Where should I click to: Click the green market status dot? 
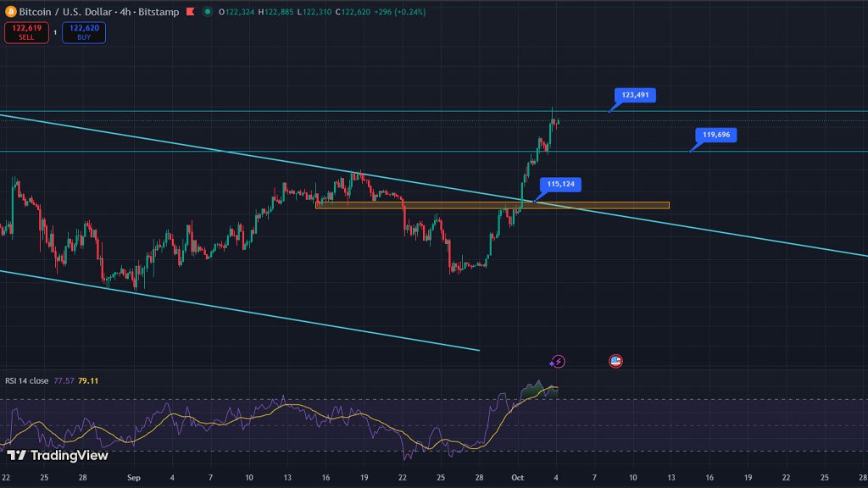[208, 12]
